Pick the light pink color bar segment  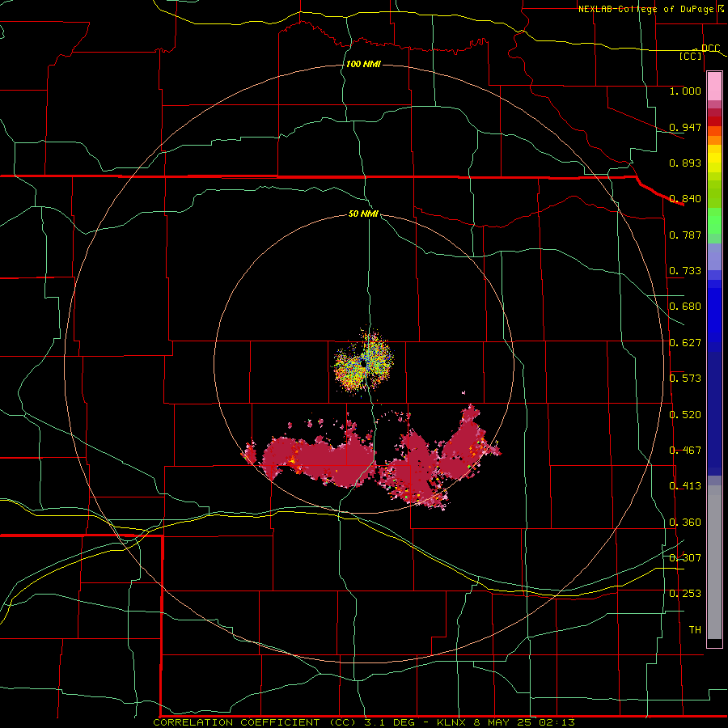point(714,87)
